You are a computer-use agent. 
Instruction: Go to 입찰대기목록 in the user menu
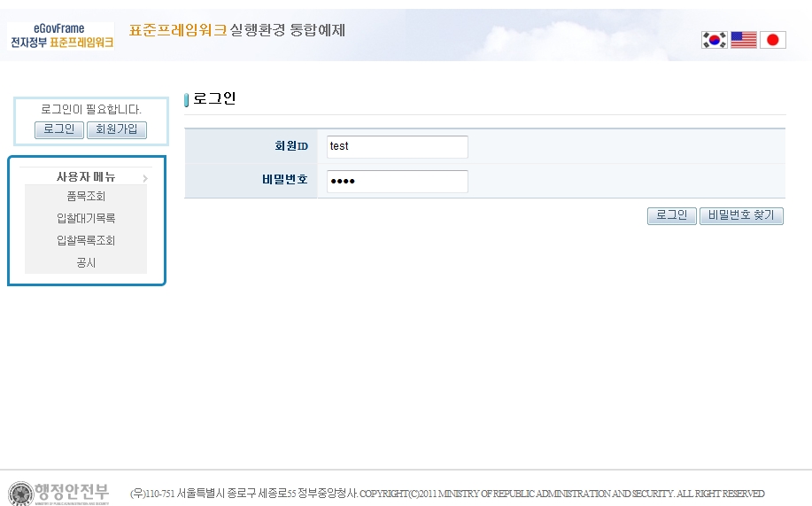tap(86, 218)
